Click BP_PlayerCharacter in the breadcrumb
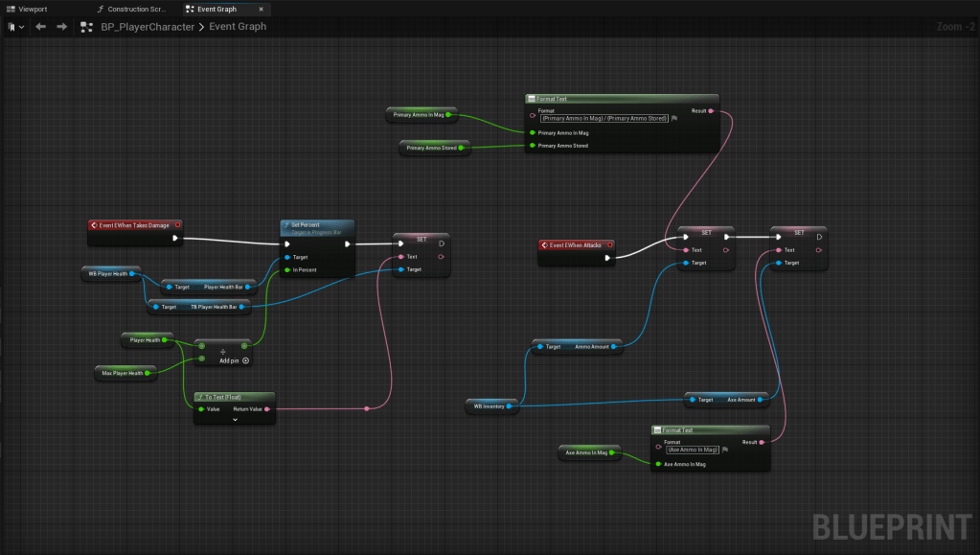 148,27
